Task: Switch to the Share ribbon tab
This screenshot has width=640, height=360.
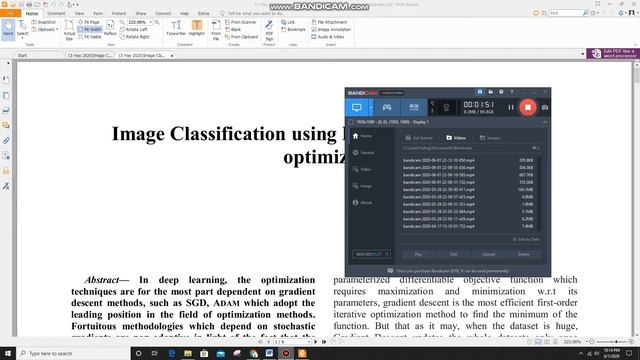Action: point(141,13)
